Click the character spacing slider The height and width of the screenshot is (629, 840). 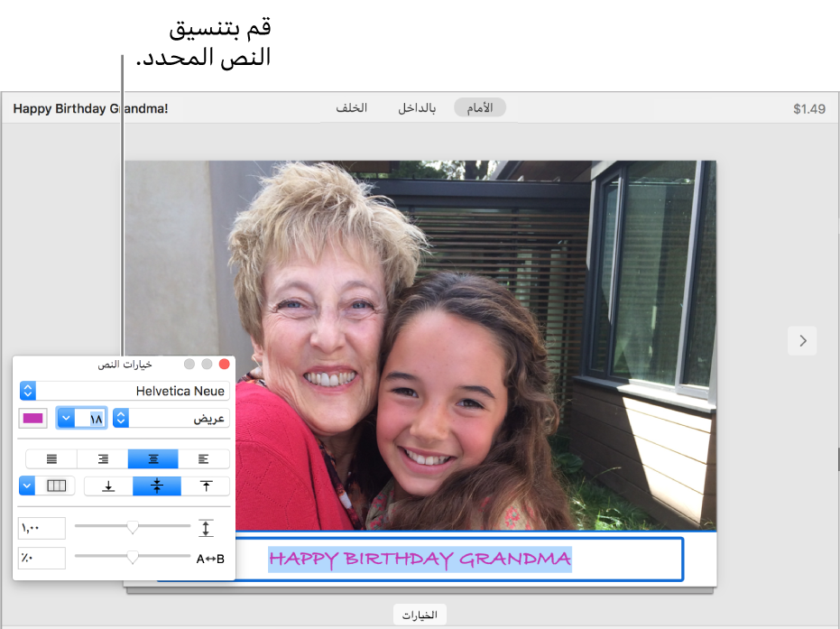133,558
